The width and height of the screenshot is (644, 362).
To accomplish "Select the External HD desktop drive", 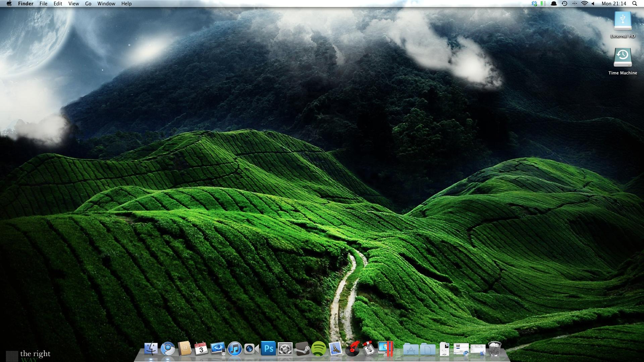I will click(623, 22).
